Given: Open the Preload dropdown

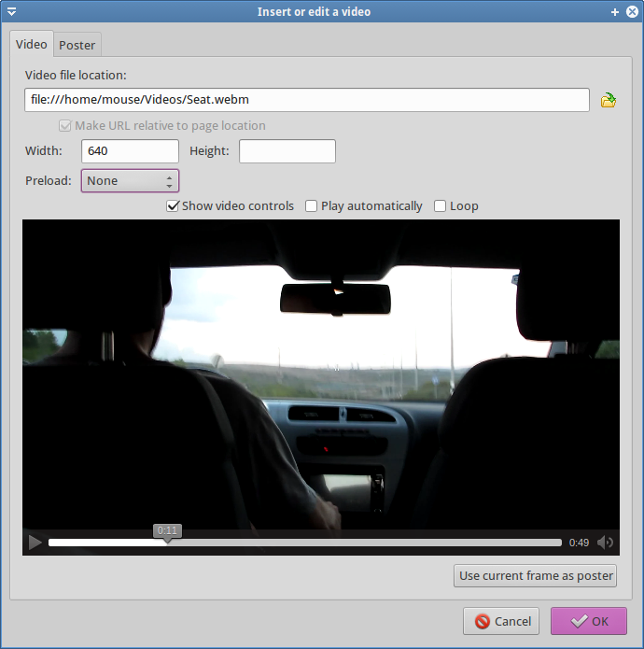Looking at the screenshot, I should (130, 180).
